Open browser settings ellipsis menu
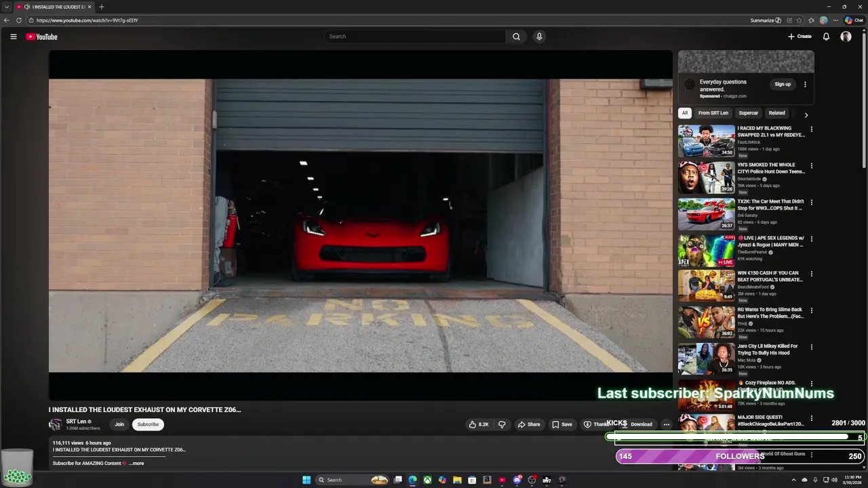Viewport: 868px width, 488px height. pos(835,20)
